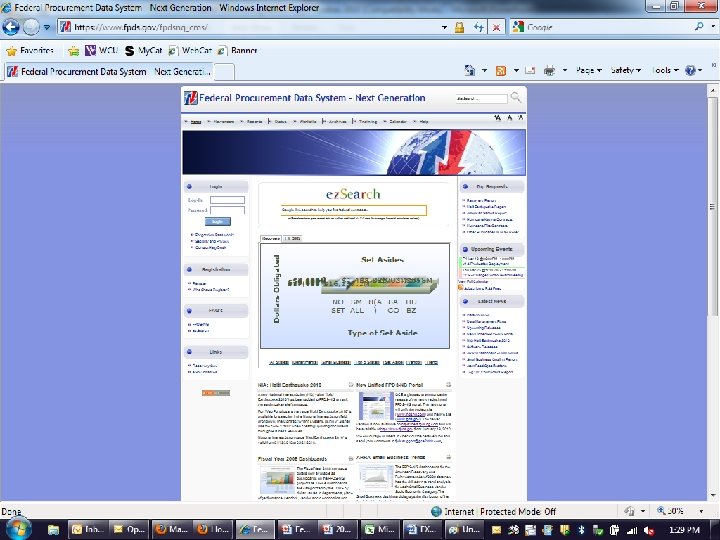The image size is (720, 540).
Task: Click the taskbar Bluetooth icon
Action: [x=581, y=530]
